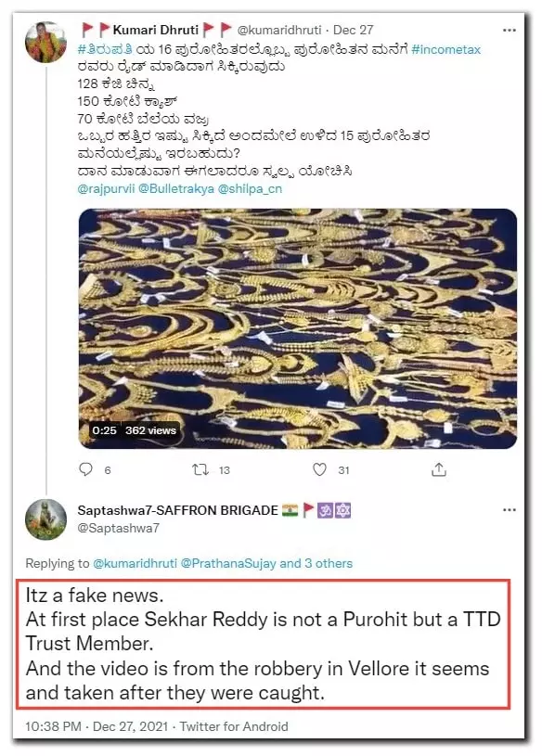Open the more options menu on Kumari Dhruti's tweet
Viewport: 542px width, 756px height.
pos(510,30)
